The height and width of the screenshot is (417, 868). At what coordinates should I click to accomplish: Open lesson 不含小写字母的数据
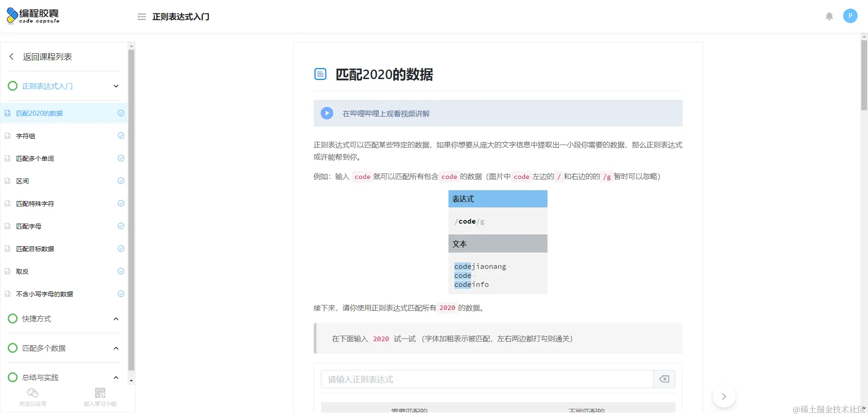(x=44, y=294)
